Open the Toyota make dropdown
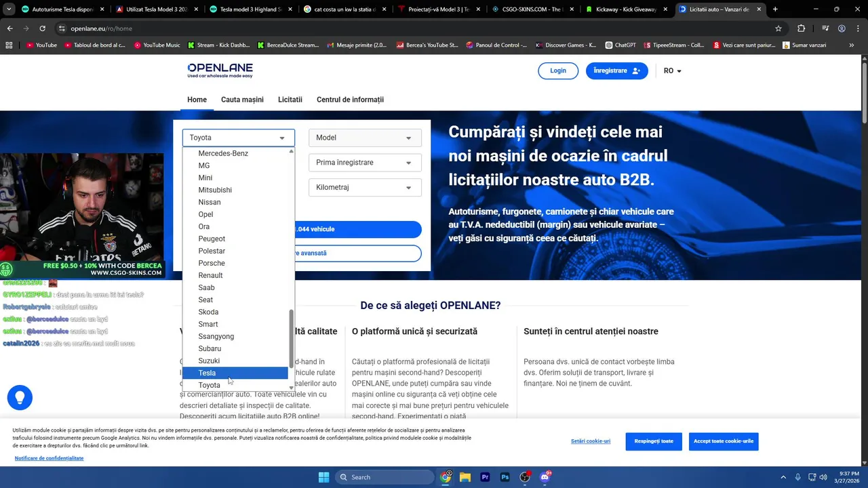The image size is (868, 488). coord(238,138)
